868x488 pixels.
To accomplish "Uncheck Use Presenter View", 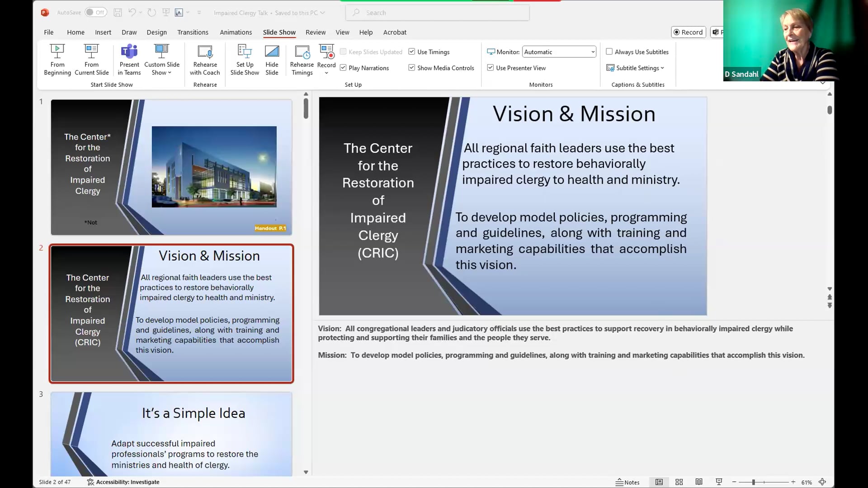I will 491,68.
